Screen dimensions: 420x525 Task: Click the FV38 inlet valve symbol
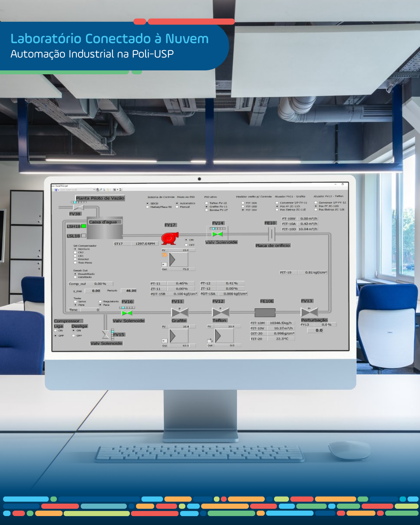tap(78, 207)
